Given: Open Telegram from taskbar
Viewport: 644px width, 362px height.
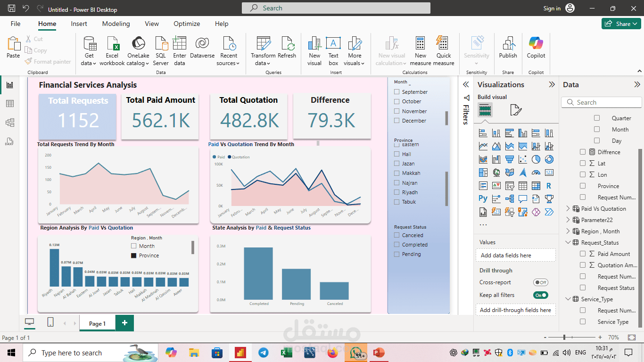Looking at the screenshot, I should [x=264, y=353].
